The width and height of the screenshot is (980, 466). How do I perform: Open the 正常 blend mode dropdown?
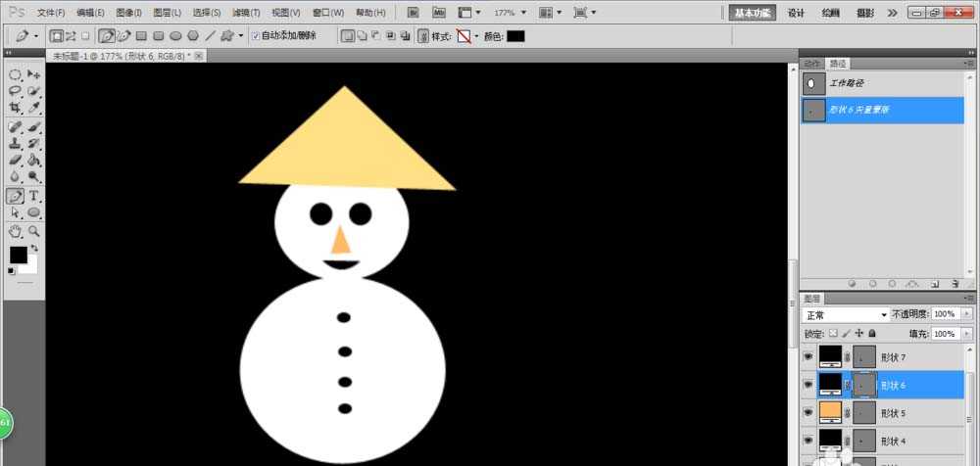845,314
